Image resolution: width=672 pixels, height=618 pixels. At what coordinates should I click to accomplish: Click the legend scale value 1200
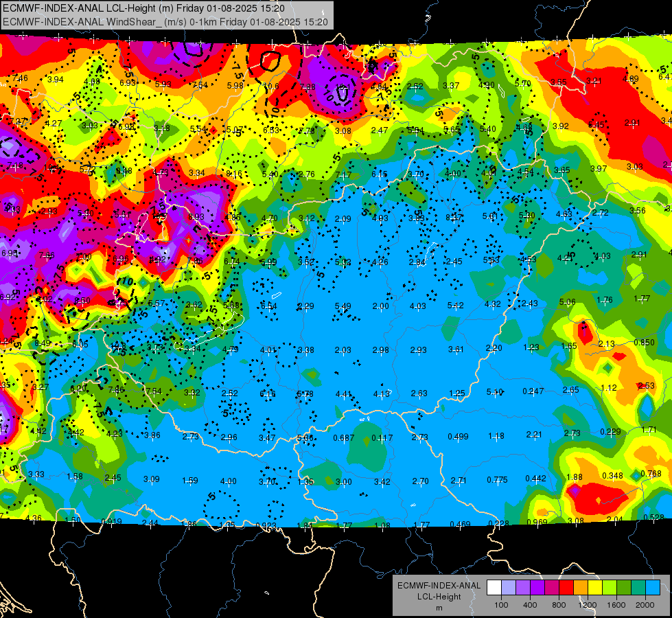(588, 605)
